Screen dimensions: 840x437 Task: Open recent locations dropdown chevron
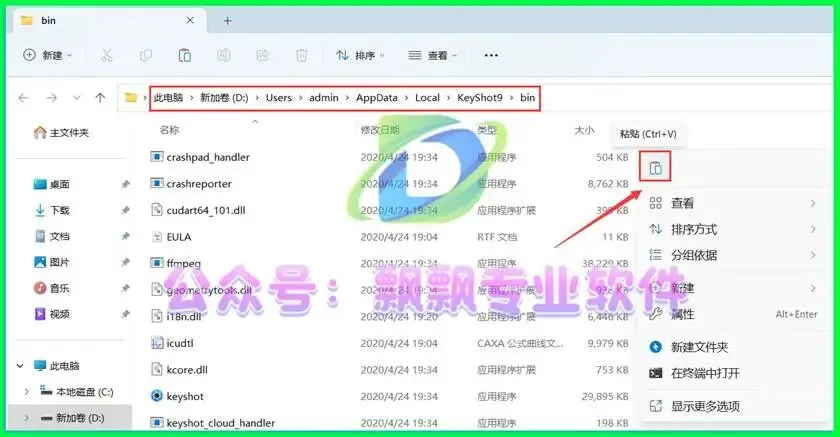coord(77,98)
